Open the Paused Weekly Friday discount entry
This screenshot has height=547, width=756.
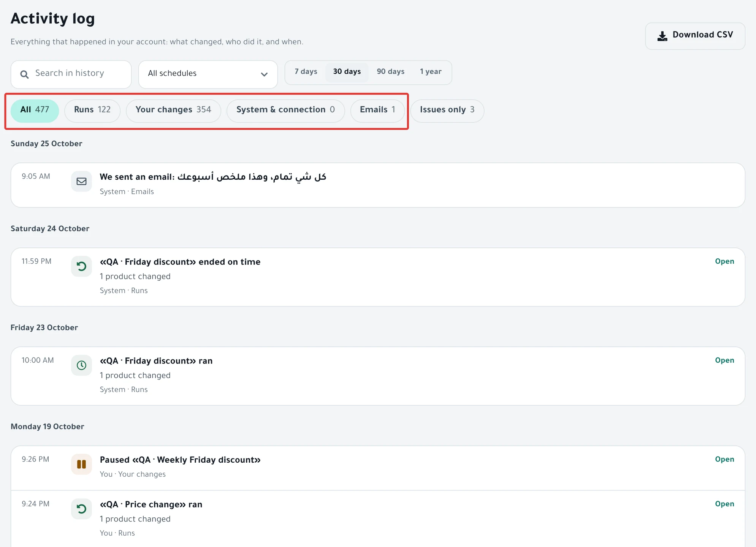pyautogui.click(x=724, y=460)
